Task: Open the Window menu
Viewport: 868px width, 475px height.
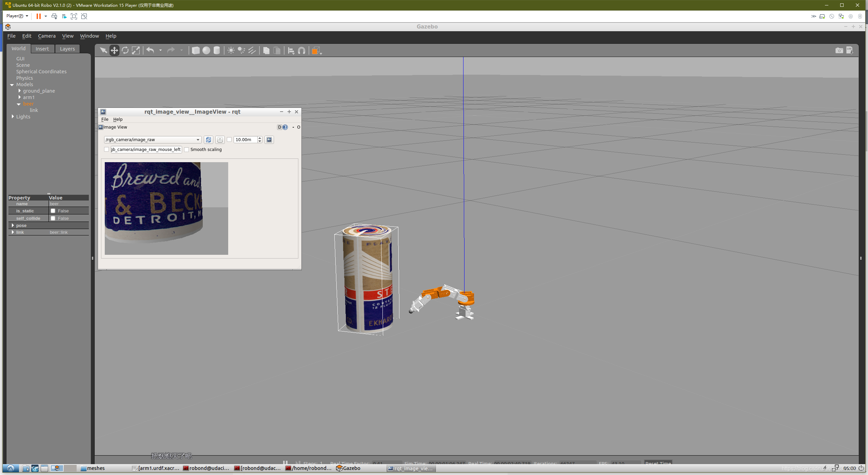Action: [90, 36]
